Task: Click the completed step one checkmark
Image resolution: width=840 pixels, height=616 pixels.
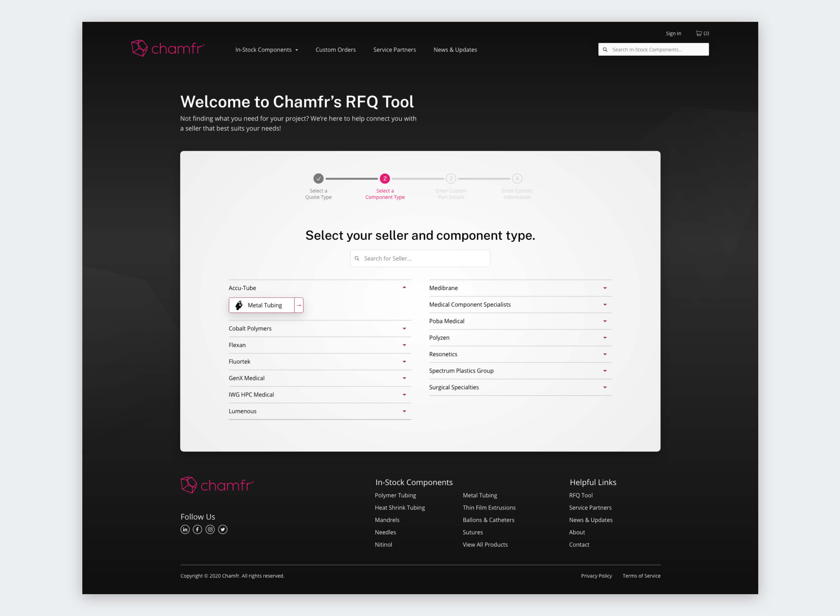Action: 318,179
